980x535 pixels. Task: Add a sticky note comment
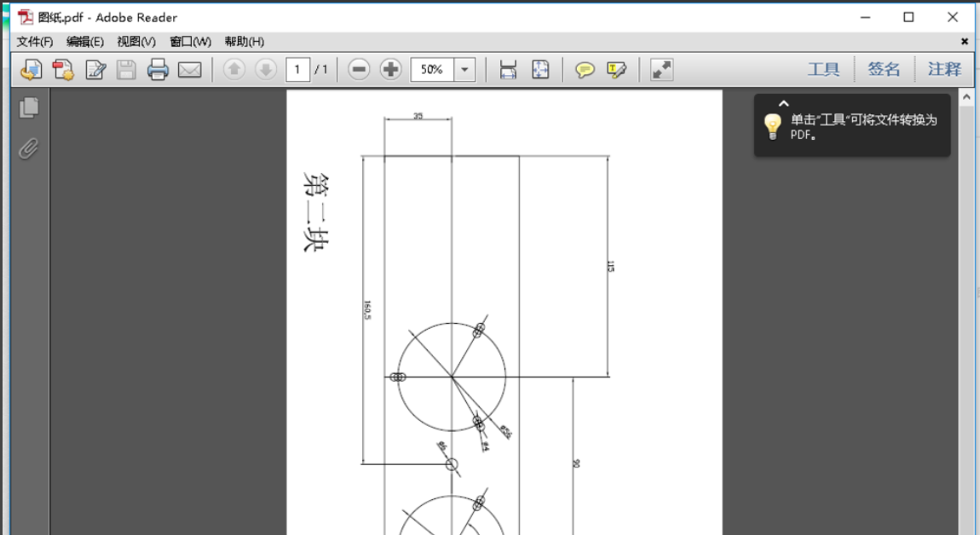pos(586,69)
